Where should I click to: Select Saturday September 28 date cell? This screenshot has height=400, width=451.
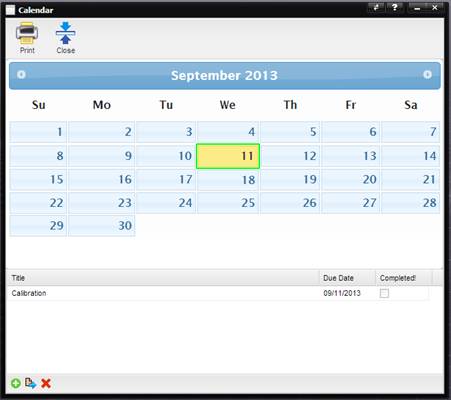click(x=410, y=203)
